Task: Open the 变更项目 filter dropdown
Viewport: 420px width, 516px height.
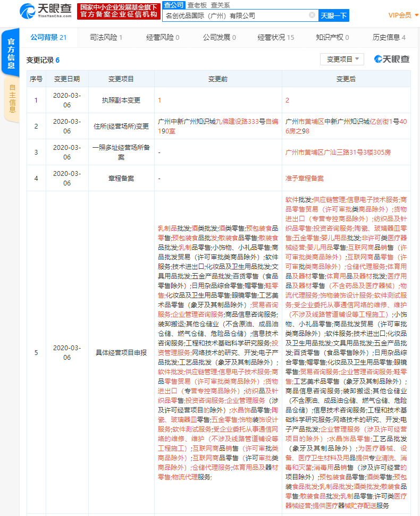Action: [342, 59]
